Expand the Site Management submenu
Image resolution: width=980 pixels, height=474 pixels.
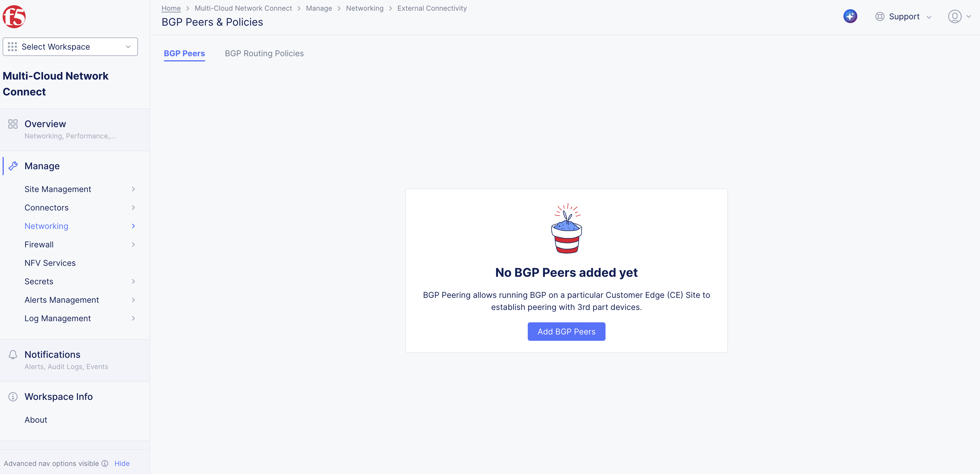[x=80, y=189]
